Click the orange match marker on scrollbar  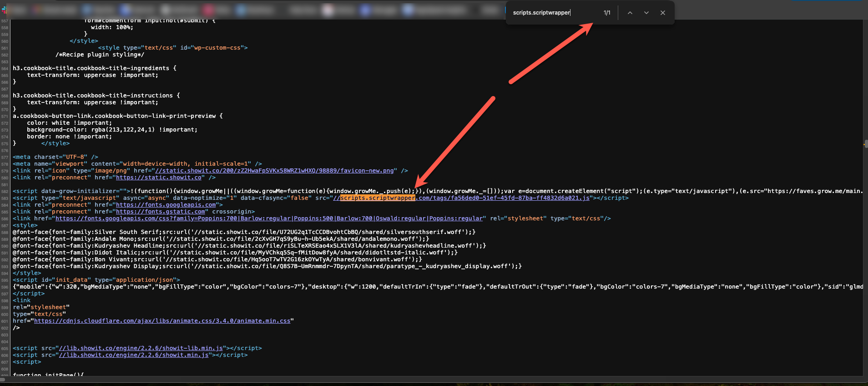click(x=864, y=145)
